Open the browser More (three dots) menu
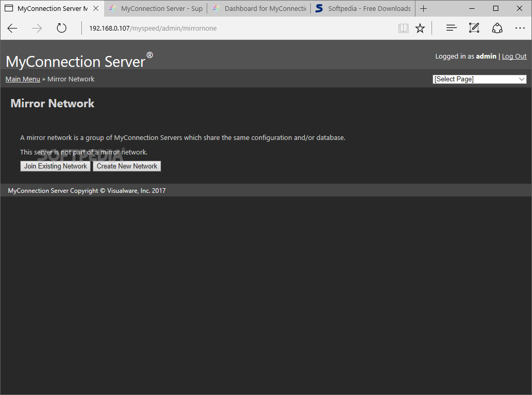This screenshot has height=395, width=532. point(520,28)
